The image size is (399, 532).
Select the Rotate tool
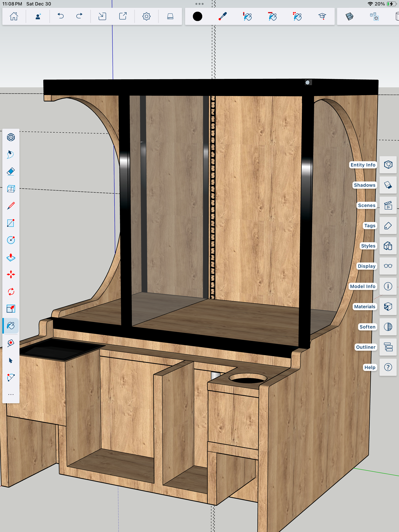pyautogui.click(x=11, y=292)
